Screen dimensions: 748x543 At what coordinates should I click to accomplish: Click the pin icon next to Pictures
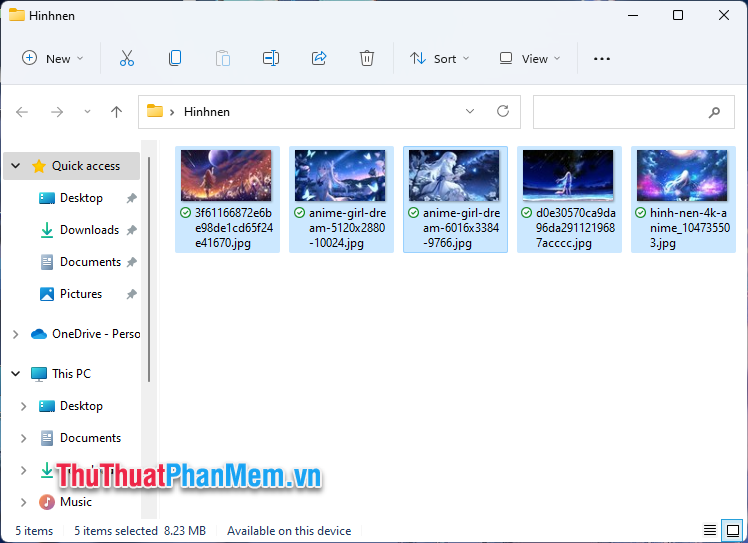tap(131, 294)
